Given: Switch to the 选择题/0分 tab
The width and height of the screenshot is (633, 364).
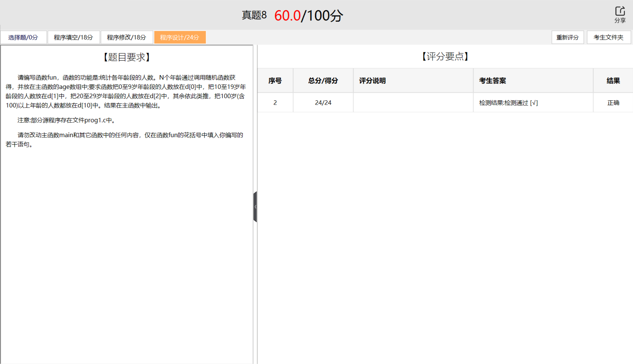Looking at the screenshot, I should tap(23, 37).
